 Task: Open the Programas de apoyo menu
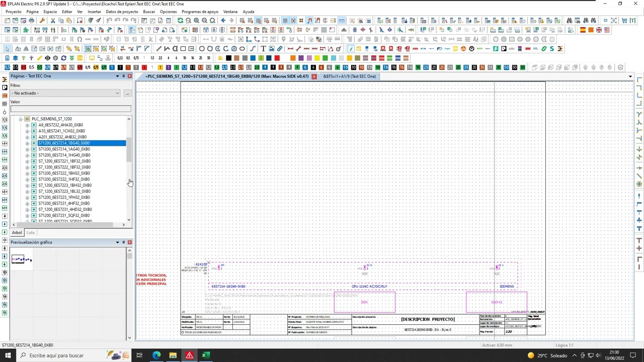200,12
